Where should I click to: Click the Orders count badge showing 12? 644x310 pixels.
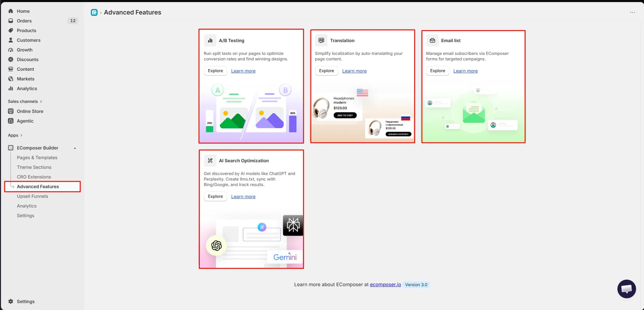(x=73, y=21)
